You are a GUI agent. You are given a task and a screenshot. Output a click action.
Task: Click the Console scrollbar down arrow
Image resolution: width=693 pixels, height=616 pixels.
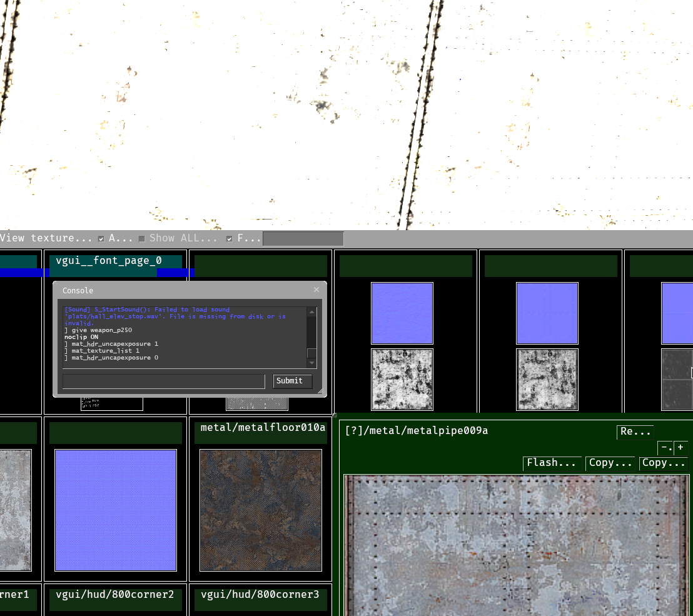click(311, 362)
